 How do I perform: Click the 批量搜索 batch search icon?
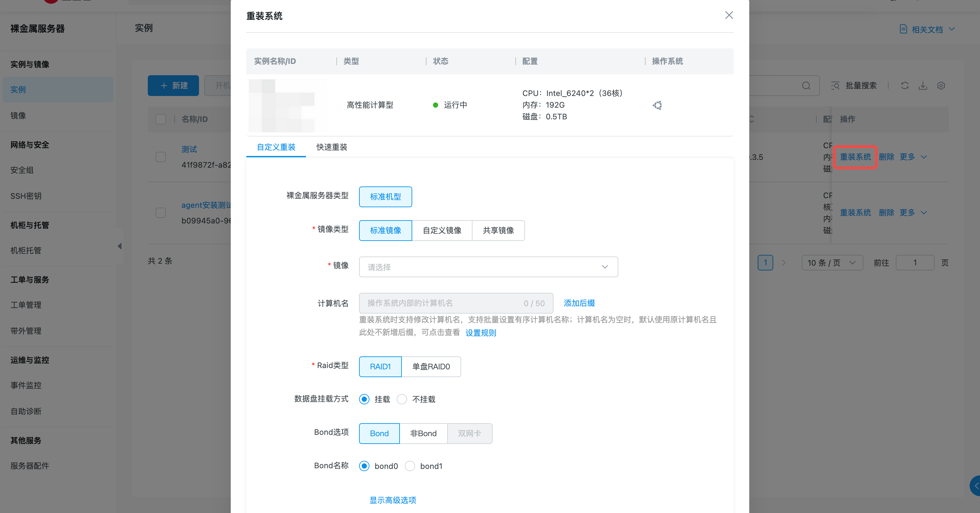(x=835, y=86)
